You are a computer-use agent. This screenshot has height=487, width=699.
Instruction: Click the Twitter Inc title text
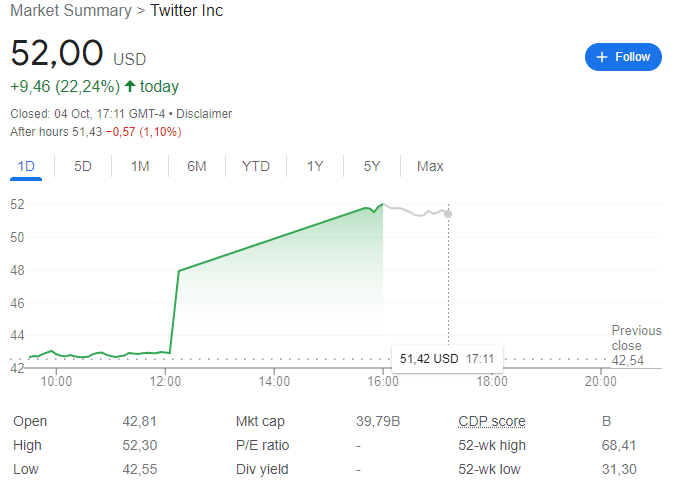point(187,11)
